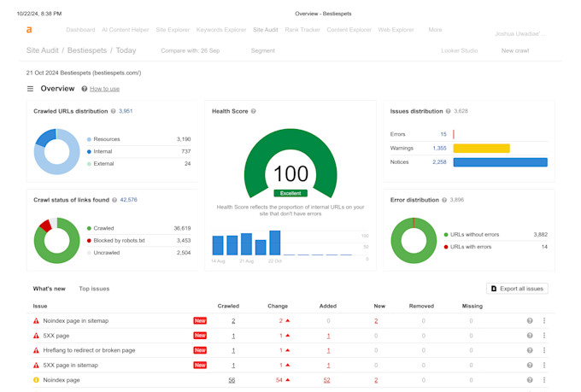
Task: Click yellow warning icon of Noindex page
Action: (36, 380)
